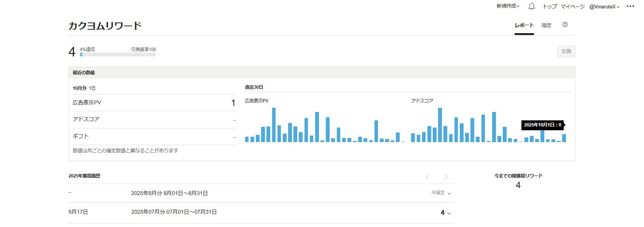
Task: Click the rightmost bar in アドスコア chart
Action: point(564,138)
